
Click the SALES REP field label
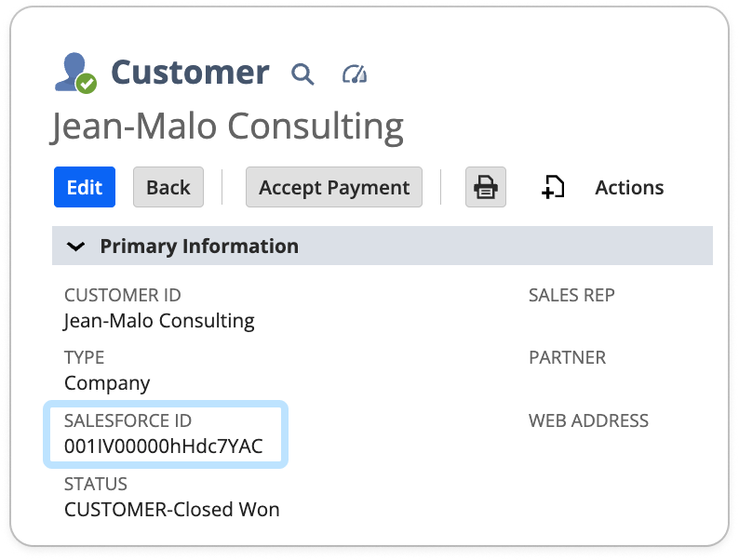click(x=571, y=296)
